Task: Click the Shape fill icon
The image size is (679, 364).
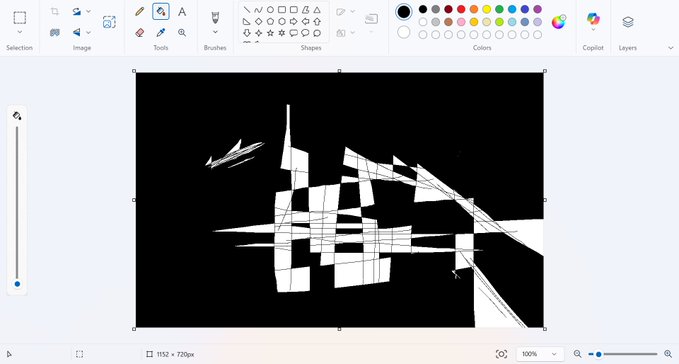Action: coord(341,33)
